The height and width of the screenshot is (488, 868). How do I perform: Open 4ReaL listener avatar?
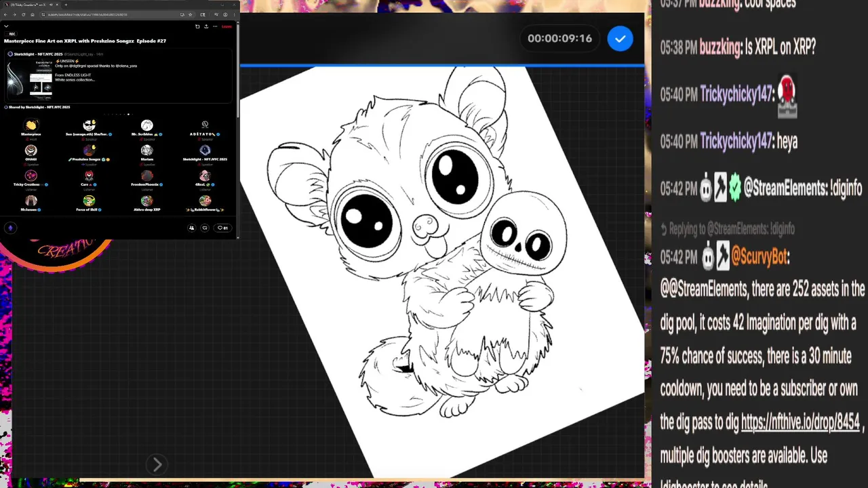(x=205, y=176)
